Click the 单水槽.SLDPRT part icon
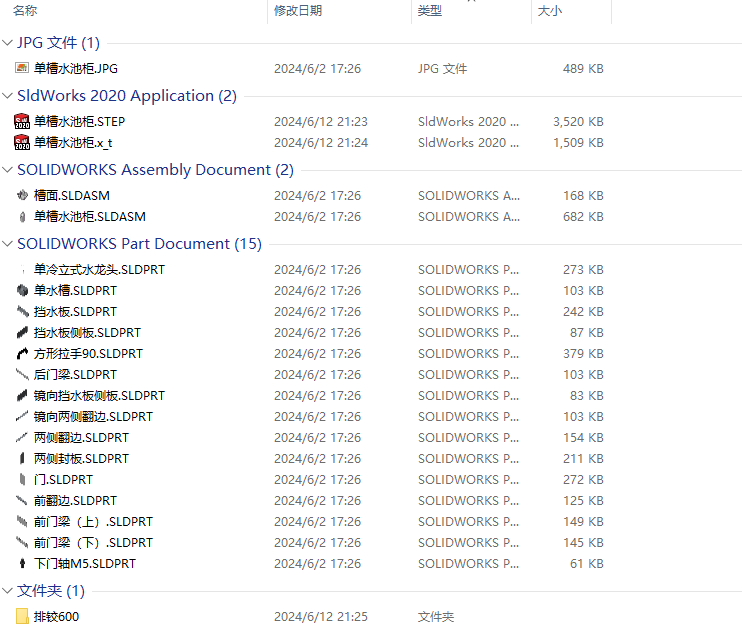Viewport: 742px width, 638px height. coord(22,291)
